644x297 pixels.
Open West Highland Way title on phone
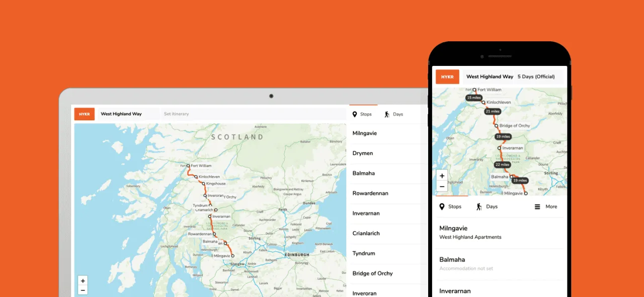click(490, 77)
